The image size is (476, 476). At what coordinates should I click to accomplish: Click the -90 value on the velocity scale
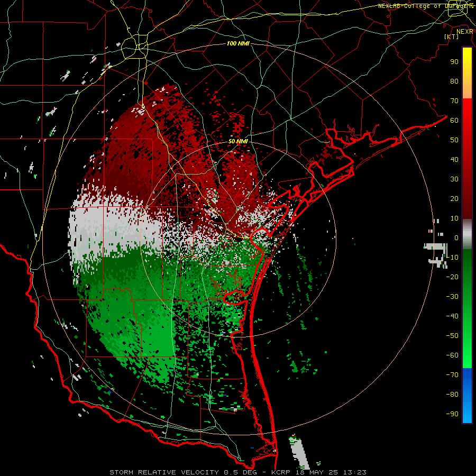(452, 414)
